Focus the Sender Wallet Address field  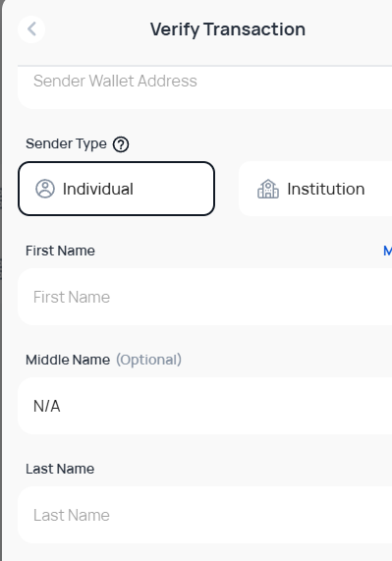pyautogui.click(x=204, y=87)
